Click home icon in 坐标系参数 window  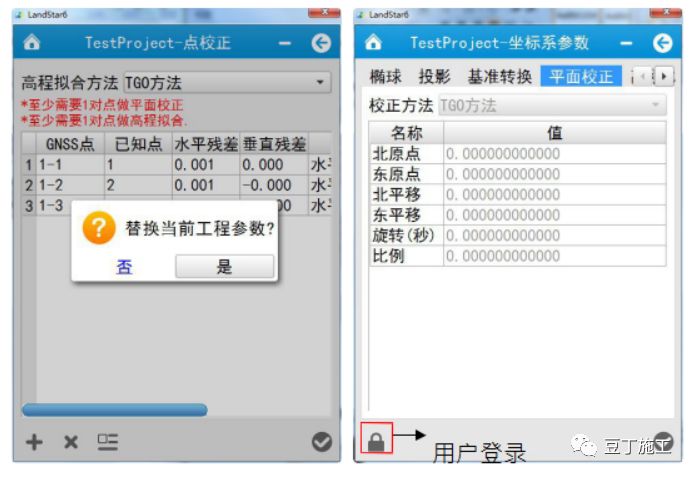pyautogui.click(x=373, y=42)
